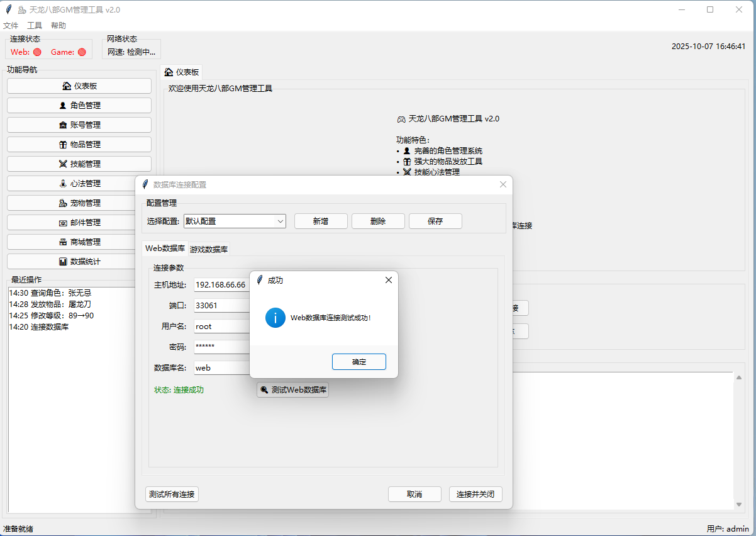Open 数据统计 via its bar chart icon
This screenshot has width=756, height=536.
pos(63,262)
